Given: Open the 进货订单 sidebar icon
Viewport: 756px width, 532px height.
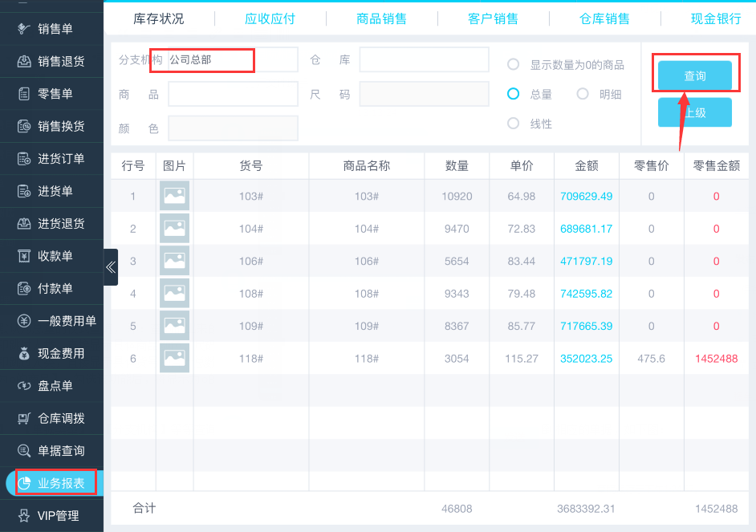Looking at the screenshot, I should coord(24,159).
